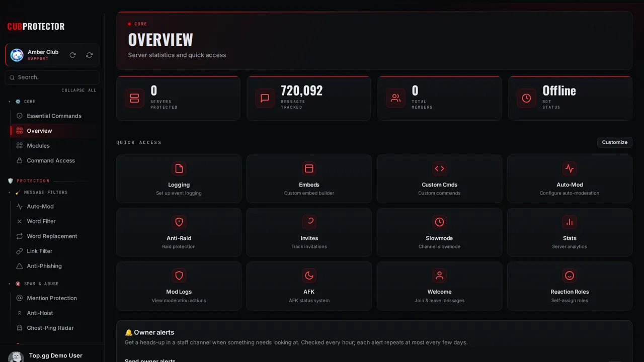Click the Mod Logs shield icon
644x362 pixels.
point(179,276)
